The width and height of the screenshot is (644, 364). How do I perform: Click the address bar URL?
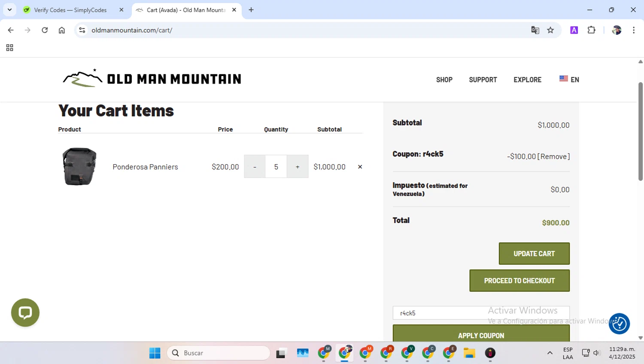(x=132, y=30)
